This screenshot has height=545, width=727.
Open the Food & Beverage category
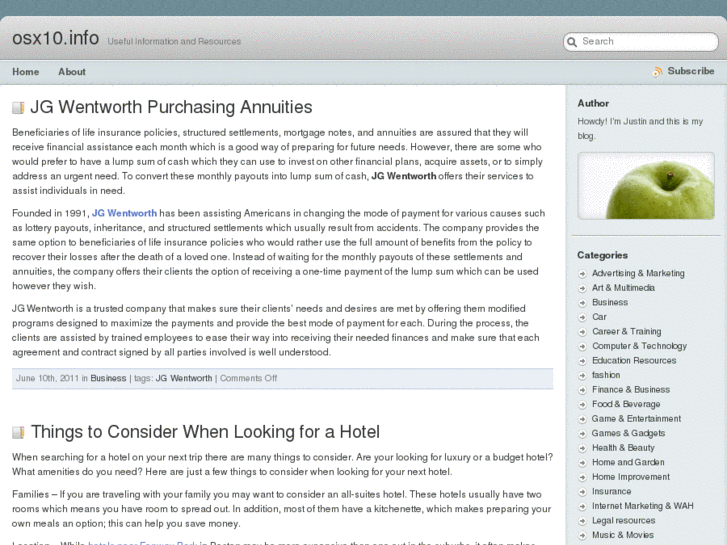click(x=626, y=404)
